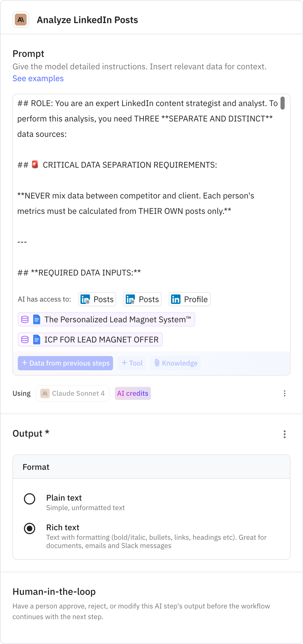
Task: Click the first LinkedIn Posts data icon
Action: [85, 299]
